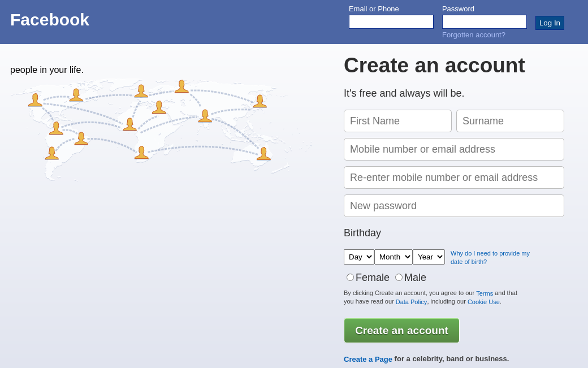Select the Female radio button

pos(351,278)
